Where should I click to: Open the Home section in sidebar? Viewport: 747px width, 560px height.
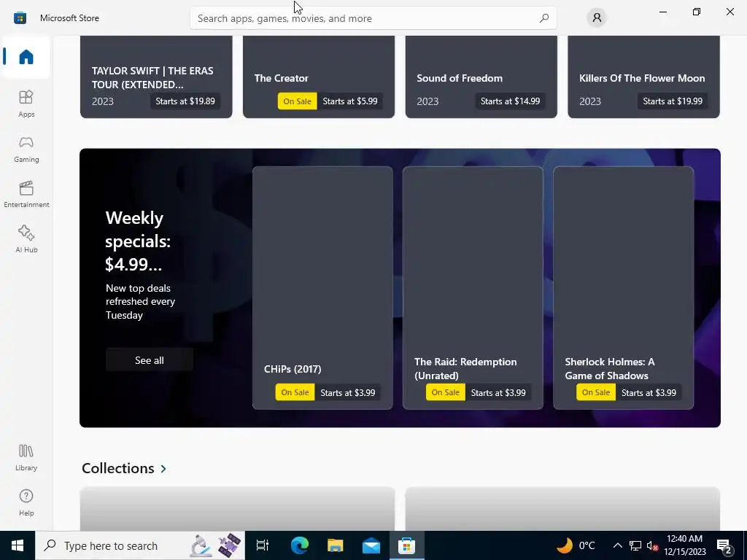click(x=26, y=57)
